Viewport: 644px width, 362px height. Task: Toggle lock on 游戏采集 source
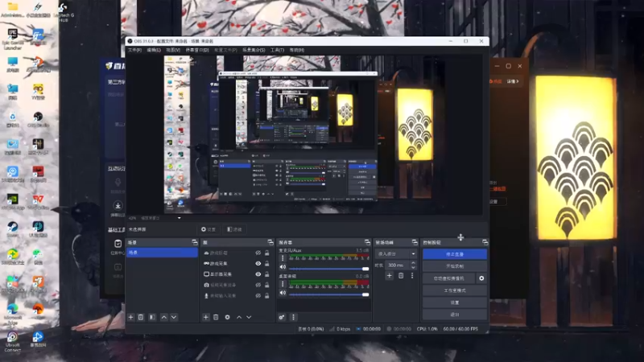[x=267, y=264]
